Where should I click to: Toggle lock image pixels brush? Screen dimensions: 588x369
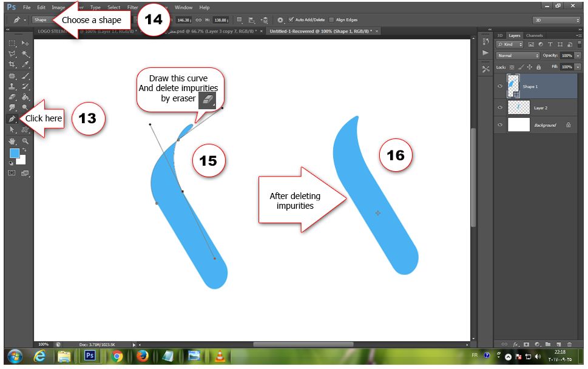(521, 67)
